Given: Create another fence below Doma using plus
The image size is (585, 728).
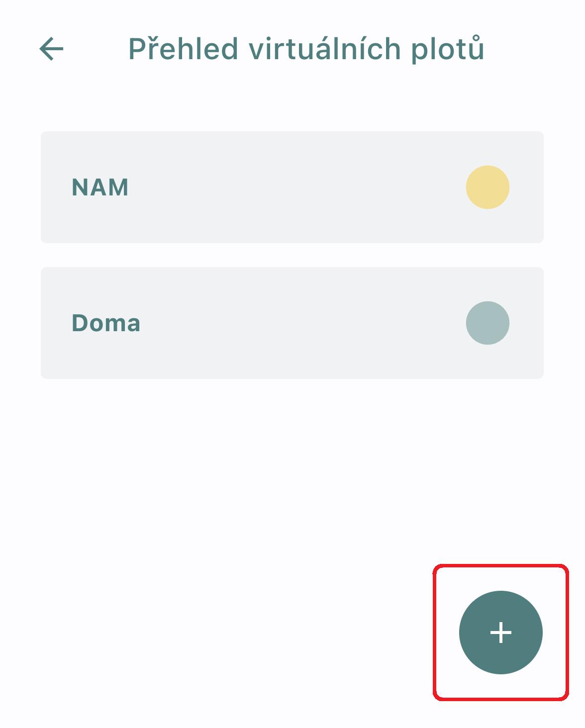Looking at the screenshot, I should 500,633.
